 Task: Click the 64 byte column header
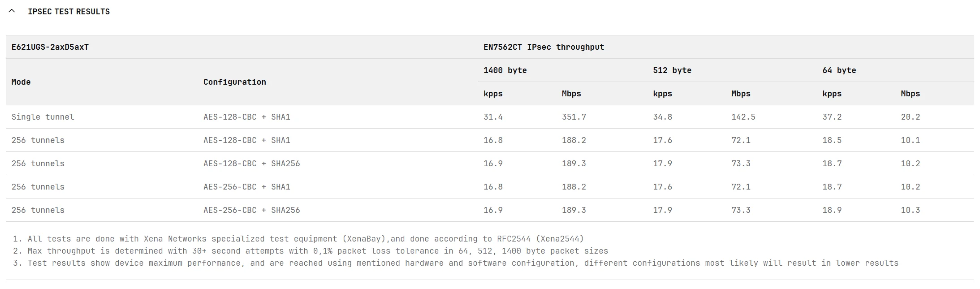[839, 70]
